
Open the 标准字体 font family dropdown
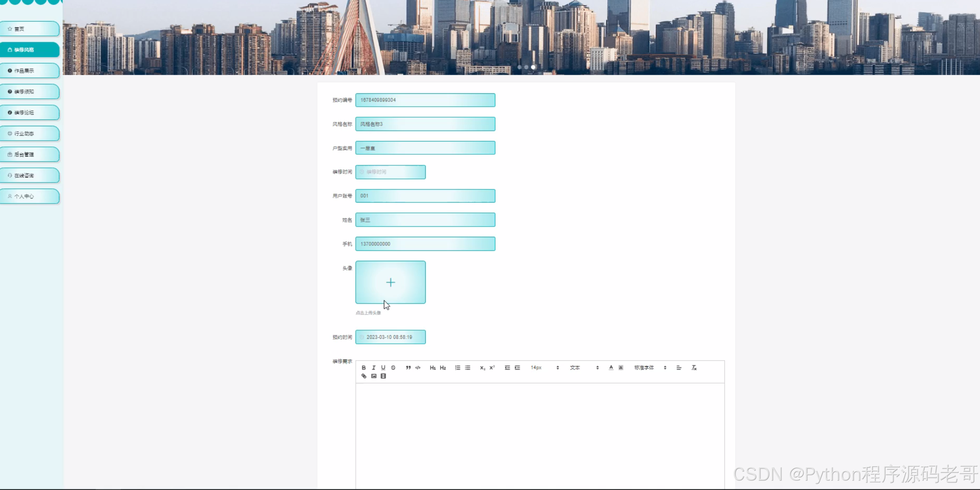[x=650, y=368]
